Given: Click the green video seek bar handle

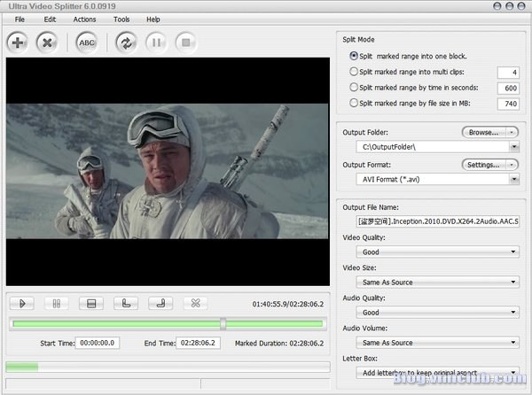Looking at the screenshot, I should click(x=223, y=324).
